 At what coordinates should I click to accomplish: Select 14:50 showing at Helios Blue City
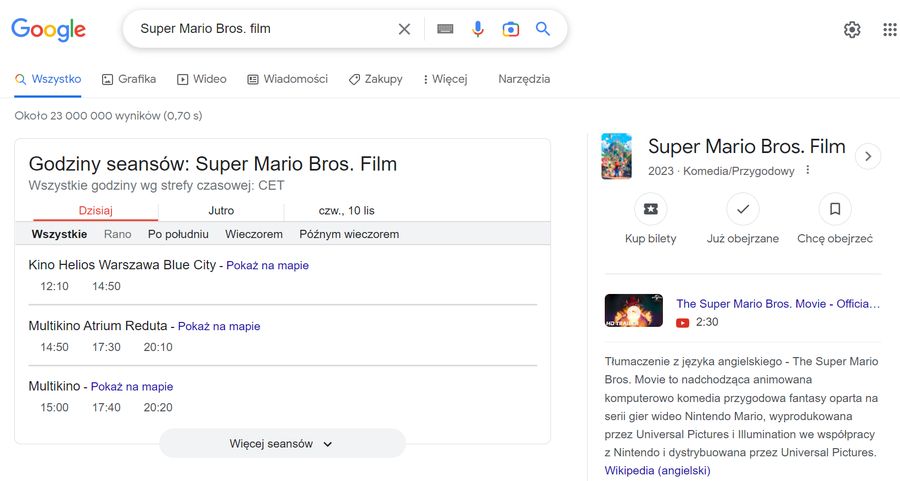point(107,286)
